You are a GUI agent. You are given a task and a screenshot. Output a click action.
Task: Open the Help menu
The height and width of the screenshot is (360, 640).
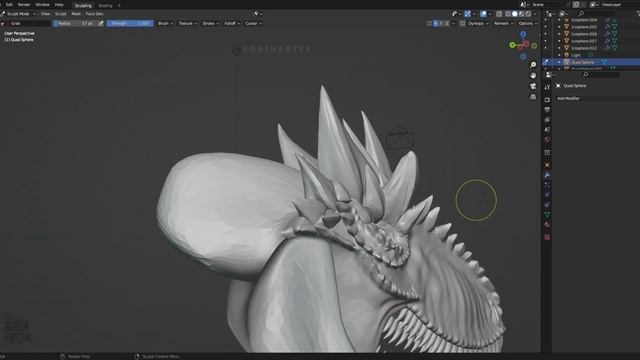(59, 4)
